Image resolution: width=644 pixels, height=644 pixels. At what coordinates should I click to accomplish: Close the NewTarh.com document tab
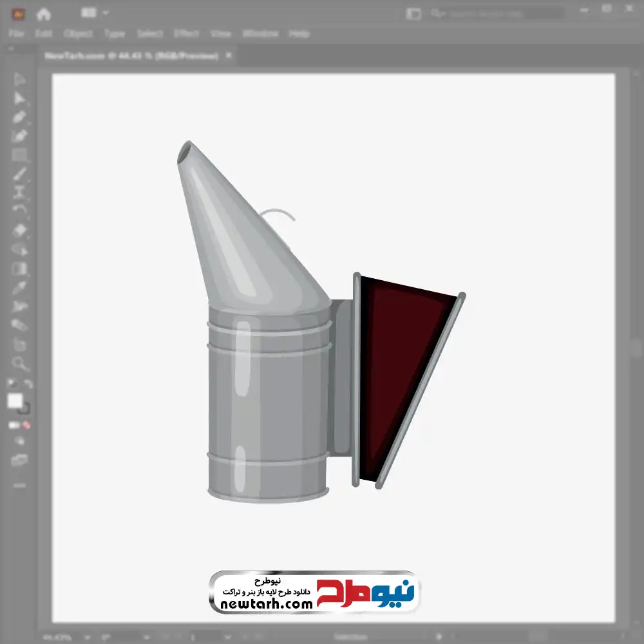click(228, 56)
